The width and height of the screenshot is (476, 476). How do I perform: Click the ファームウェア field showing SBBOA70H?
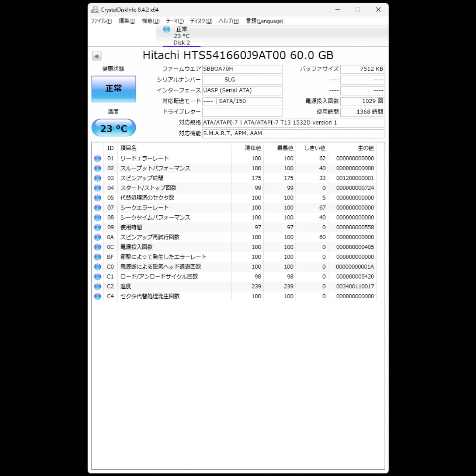point(242,69)
